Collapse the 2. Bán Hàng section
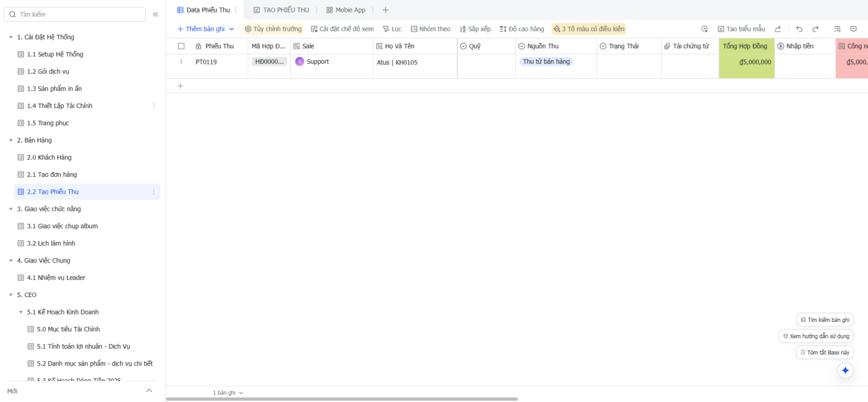This screenshot has width=868, height=402. [x=11, y=140]
